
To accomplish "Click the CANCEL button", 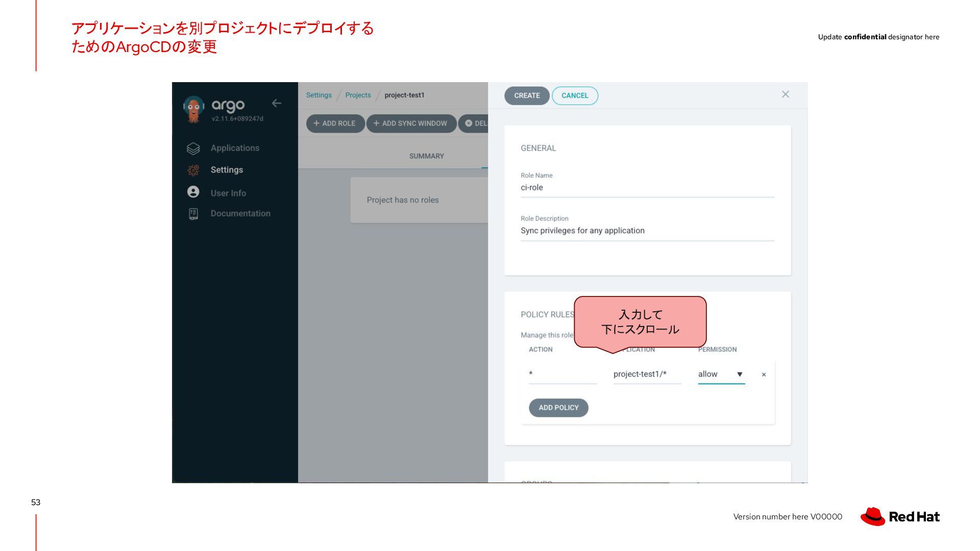I will (x=575, y=95).
